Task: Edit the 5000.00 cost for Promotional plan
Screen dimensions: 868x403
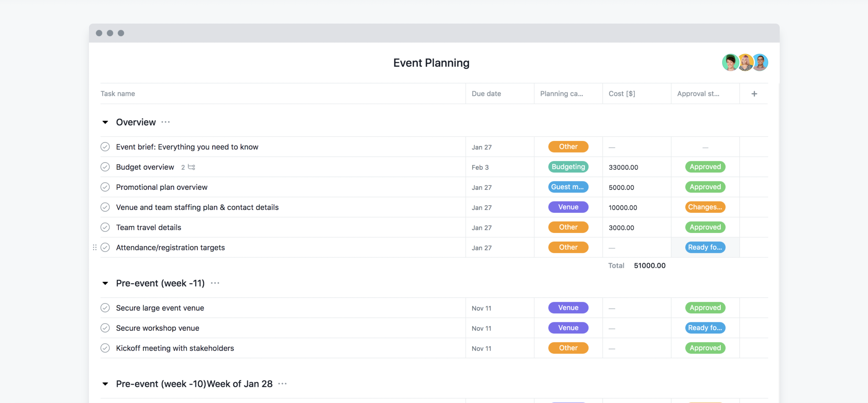Action: pos(621,187)
